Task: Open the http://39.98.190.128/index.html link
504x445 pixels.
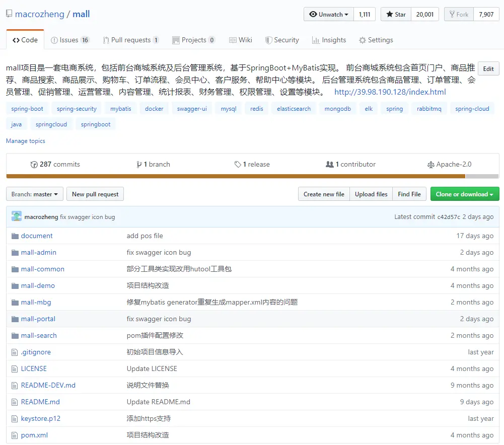Action: (390, 92)
